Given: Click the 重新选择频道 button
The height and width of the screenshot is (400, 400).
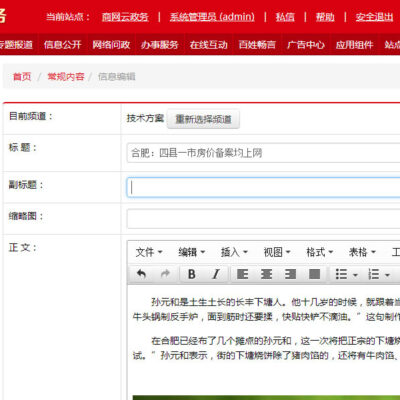Looking at the screenshot, I should pos(203,119).
